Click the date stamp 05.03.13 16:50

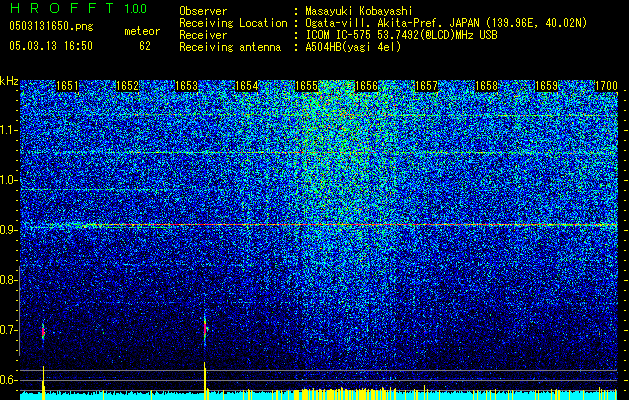pyautogui.click(x=51, y=46)
